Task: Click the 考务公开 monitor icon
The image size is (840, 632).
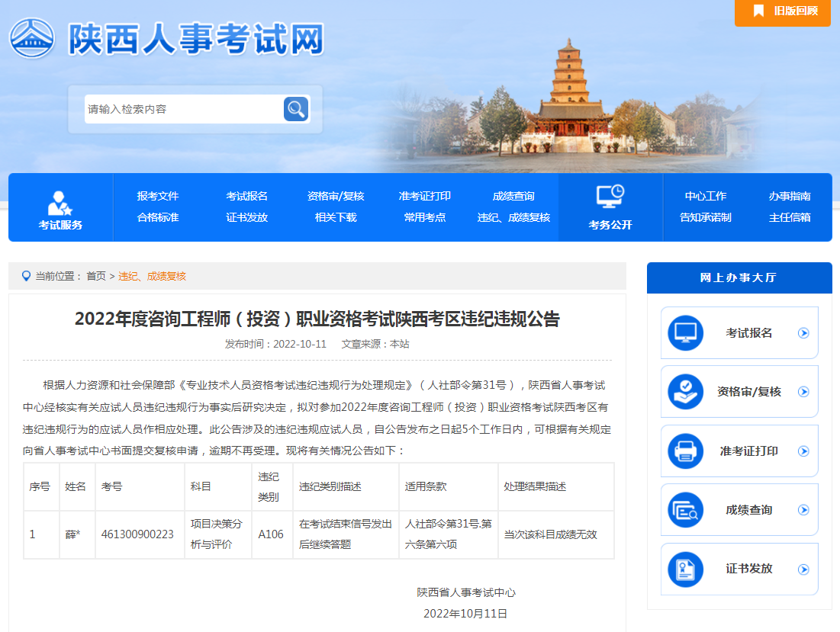Action: 610,197
